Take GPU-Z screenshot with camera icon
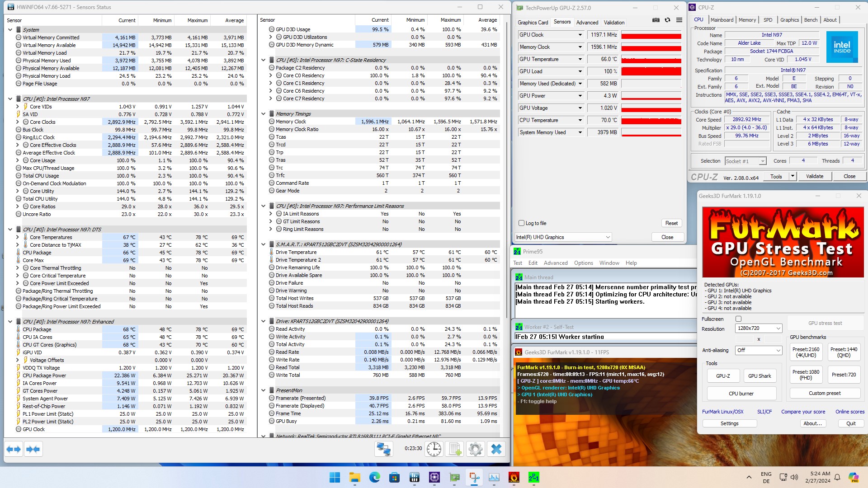Screen dimensions: 868x488 pyautogui.click(x=656, y=20)
